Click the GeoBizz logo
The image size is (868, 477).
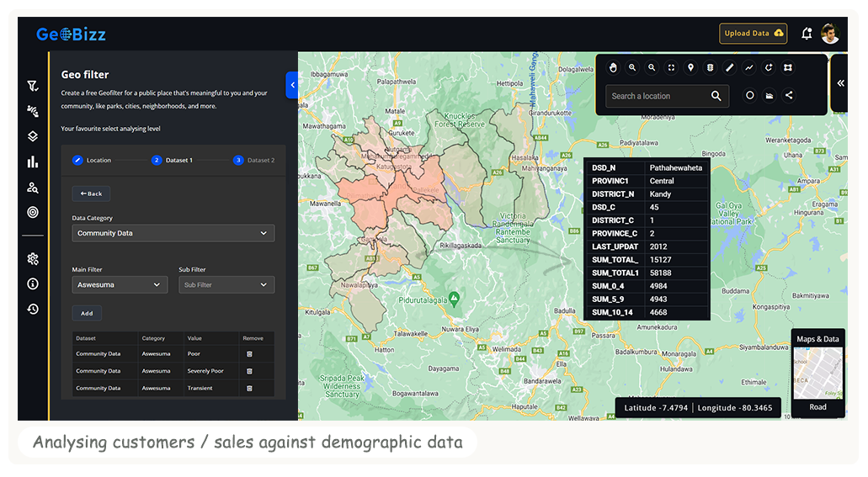click(71, 34)
